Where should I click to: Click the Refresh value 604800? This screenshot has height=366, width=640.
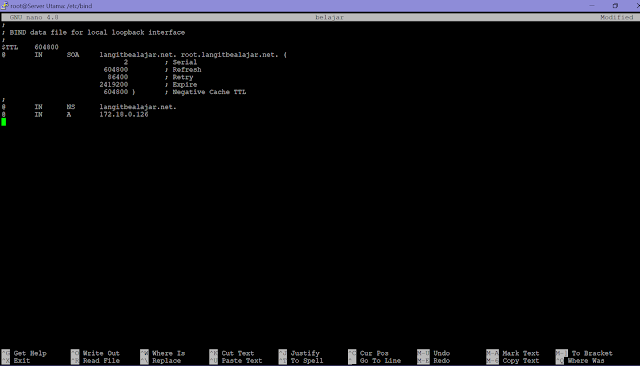pos(116,70)
